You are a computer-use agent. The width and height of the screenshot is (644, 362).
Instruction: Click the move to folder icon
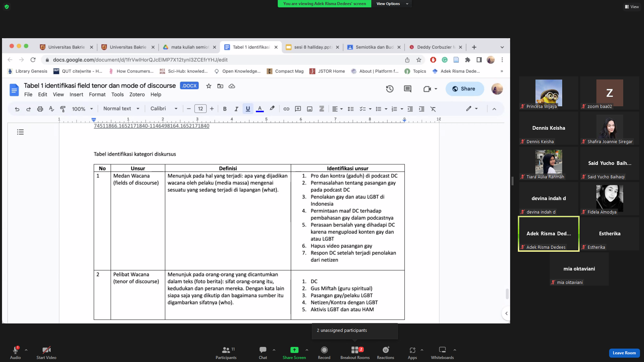(220, 86)
